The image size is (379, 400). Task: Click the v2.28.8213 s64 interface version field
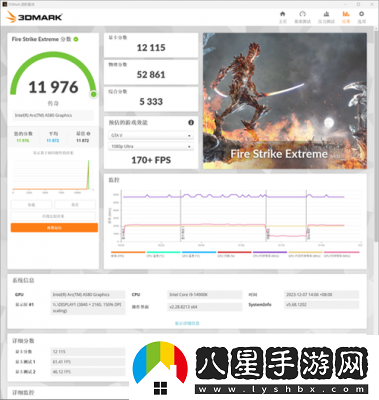(205, 307)
